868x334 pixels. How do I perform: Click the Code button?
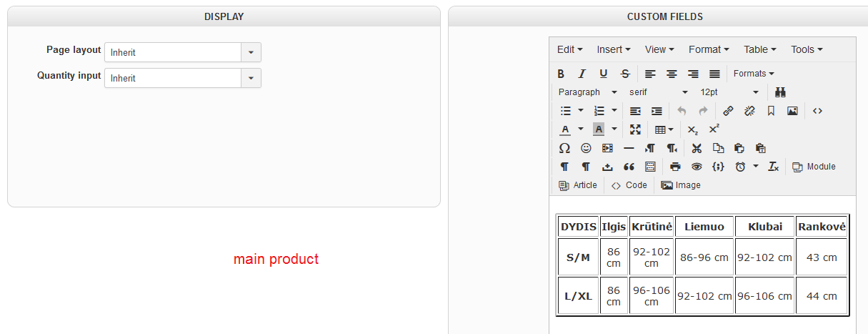(629, 185)
